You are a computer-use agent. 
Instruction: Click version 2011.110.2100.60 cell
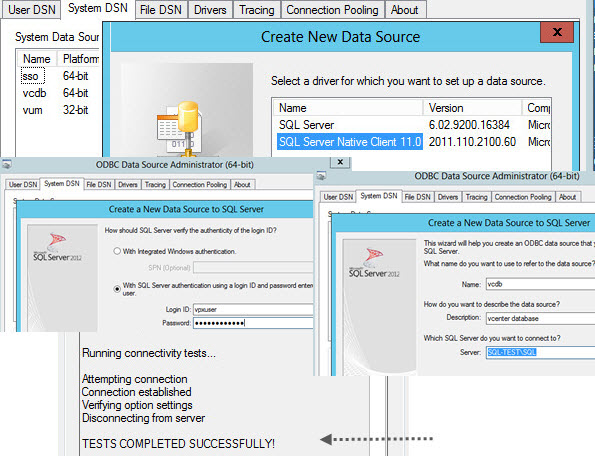click(472, 142)
